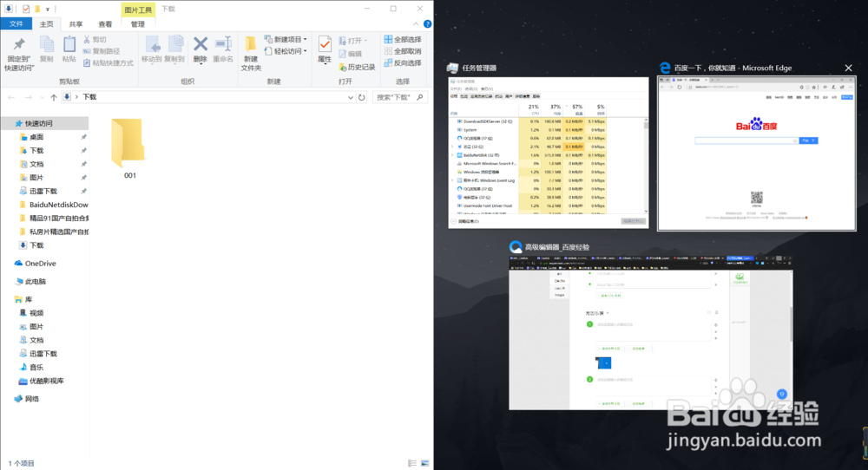868x470 pixels.
Task: Open Easy access (轻松访问) dropdown
Action: pyautogui.click(x=286, y=51)
